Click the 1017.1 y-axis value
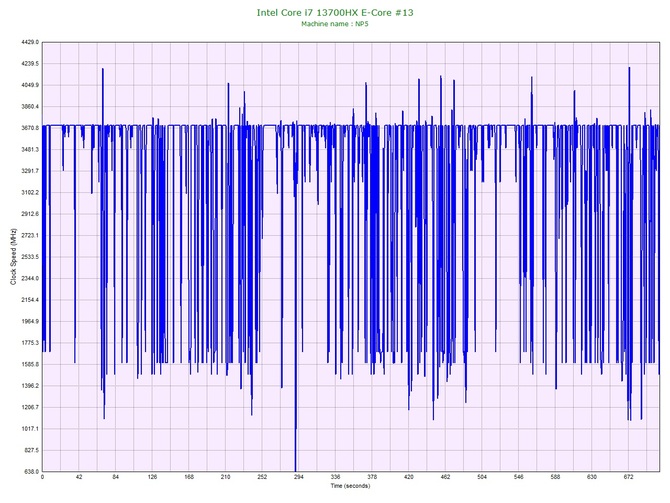The width and height of the screenshot is (670, 503). 30,429
